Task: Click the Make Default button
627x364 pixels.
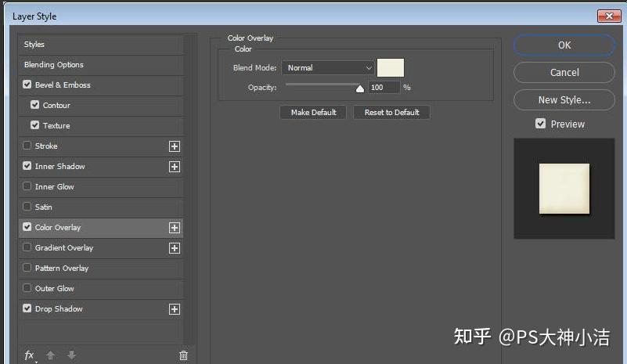Action: point(313,113)
